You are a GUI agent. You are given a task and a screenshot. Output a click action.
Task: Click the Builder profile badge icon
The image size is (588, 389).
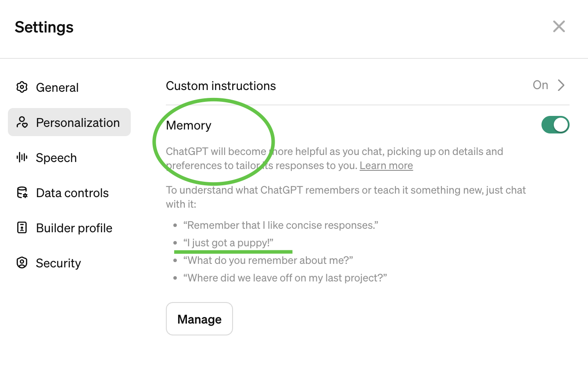click(x=22, y=228)
